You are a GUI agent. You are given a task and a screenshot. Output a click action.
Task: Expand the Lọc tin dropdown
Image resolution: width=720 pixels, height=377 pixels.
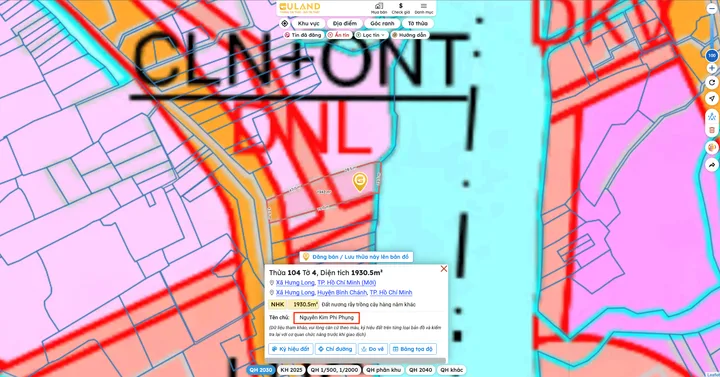[x=371, y=35]
